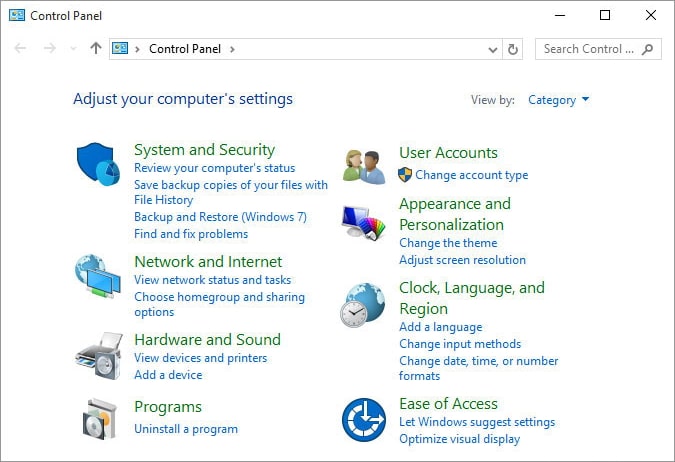This screenshot has width=675, height=462.
Task: Click the Adjust screen resolution link
Action: pos(462,260)
